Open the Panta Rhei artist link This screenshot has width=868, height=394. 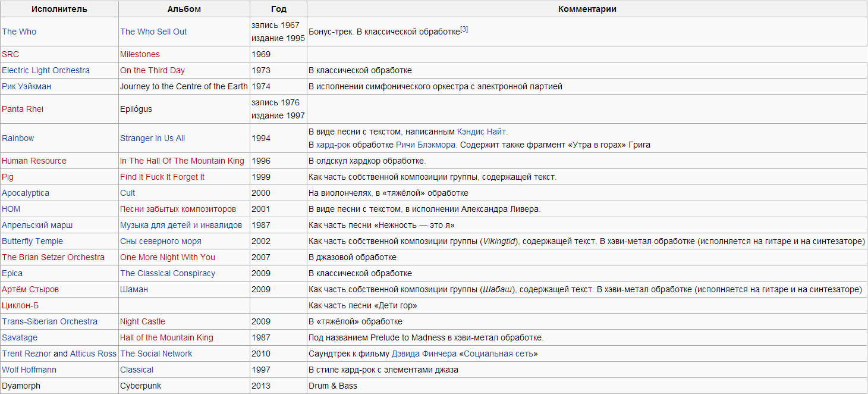tap(23, 109)
